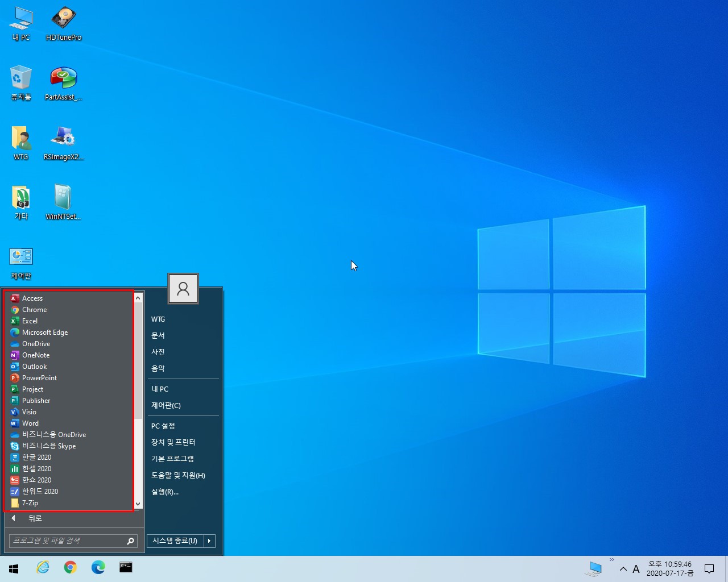Click the search magnifier icon
The height and width of the screenshot is (582, 728).
click(x=131, y=541)
